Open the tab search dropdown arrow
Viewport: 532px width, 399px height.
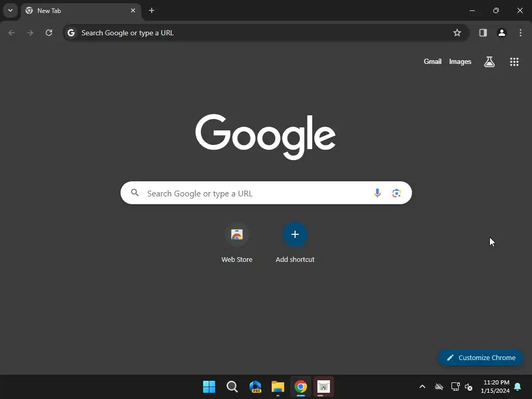coord(10,10)
